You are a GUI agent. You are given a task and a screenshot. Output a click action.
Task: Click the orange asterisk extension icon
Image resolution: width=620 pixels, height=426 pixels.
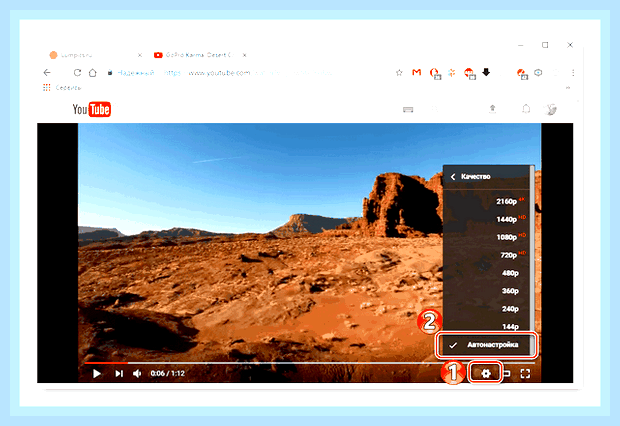[x=452, y=72]
